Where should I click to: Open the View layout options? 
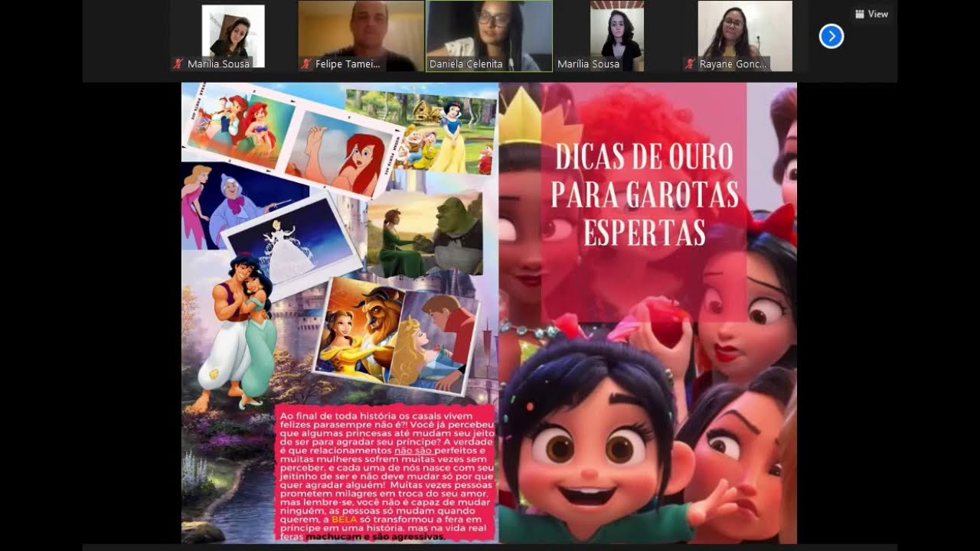coord(871,14)
